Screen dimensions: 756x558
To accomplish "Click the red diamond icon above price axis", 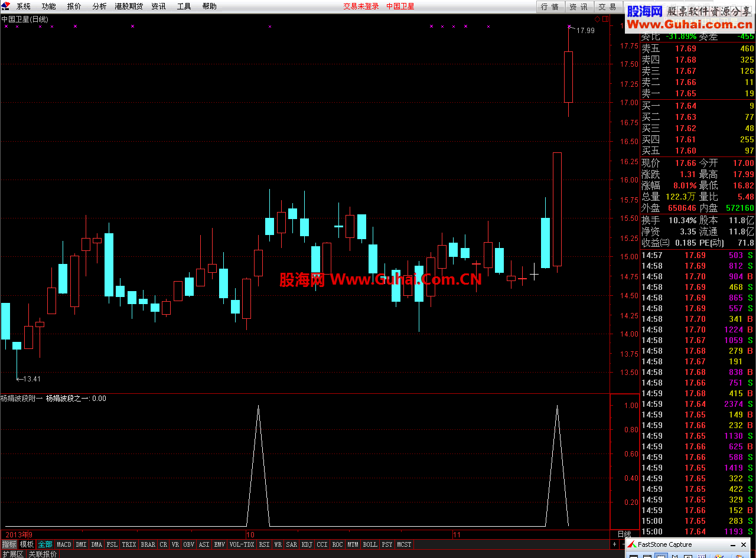I will coord(597,19).
